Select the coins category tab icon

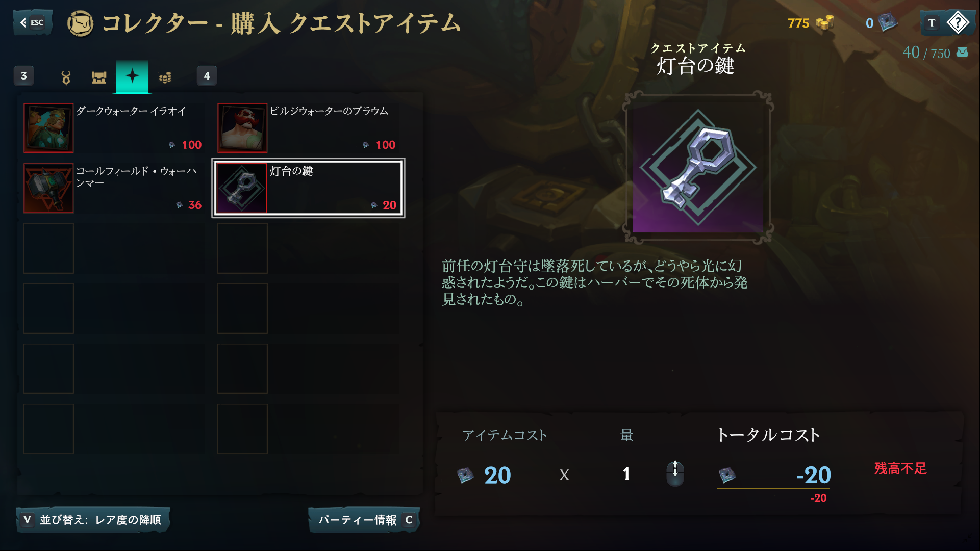[x=165, y=77]
